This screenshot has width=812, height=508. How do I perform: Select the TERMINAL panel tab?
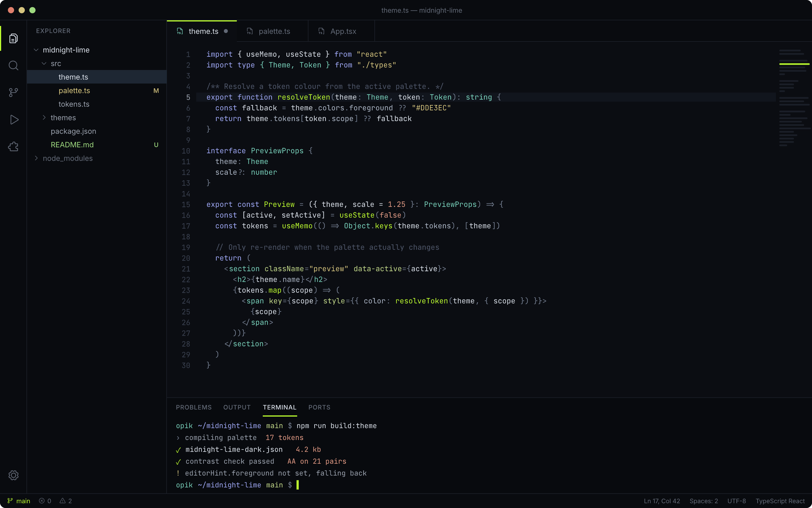point(279,407)
